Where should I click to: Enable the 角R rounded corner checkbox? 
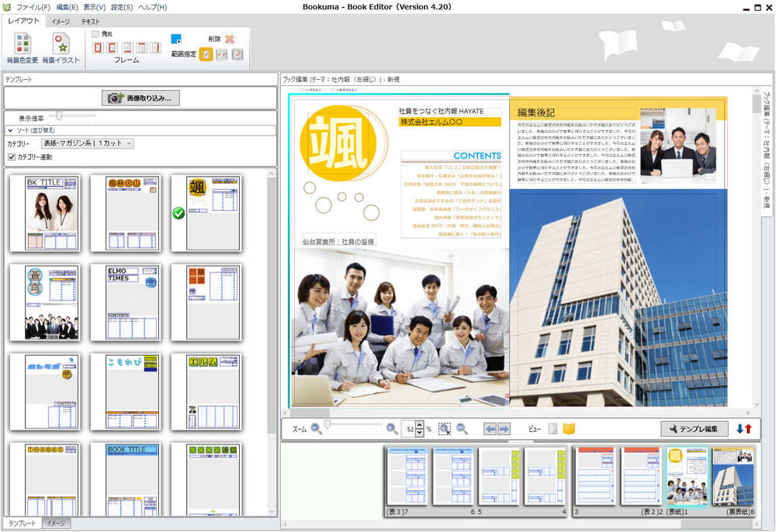coord(95,34)
